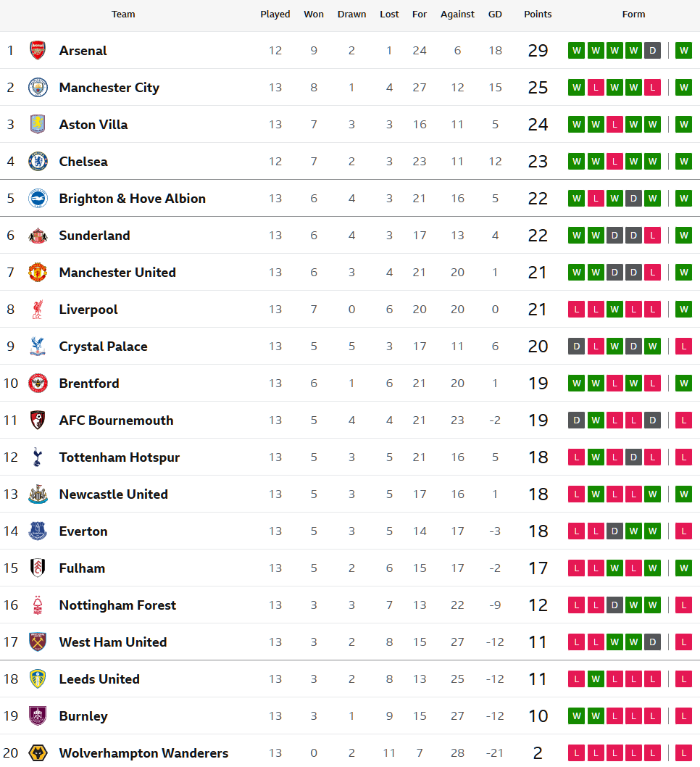
Task: Click the Newcastle United club crest
Action: (x=38, y=494)
